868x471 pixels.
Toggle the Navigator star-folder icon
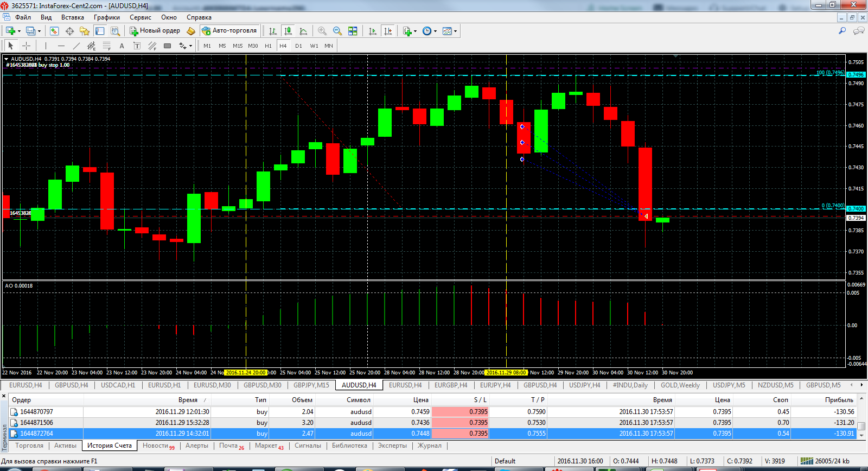(85, 31)
